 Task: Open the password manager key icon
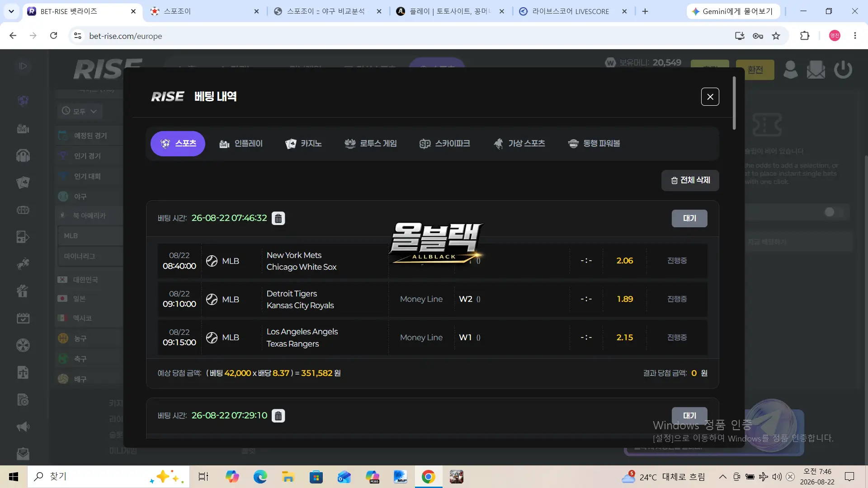pyautogui.click(x=758, y=36)
